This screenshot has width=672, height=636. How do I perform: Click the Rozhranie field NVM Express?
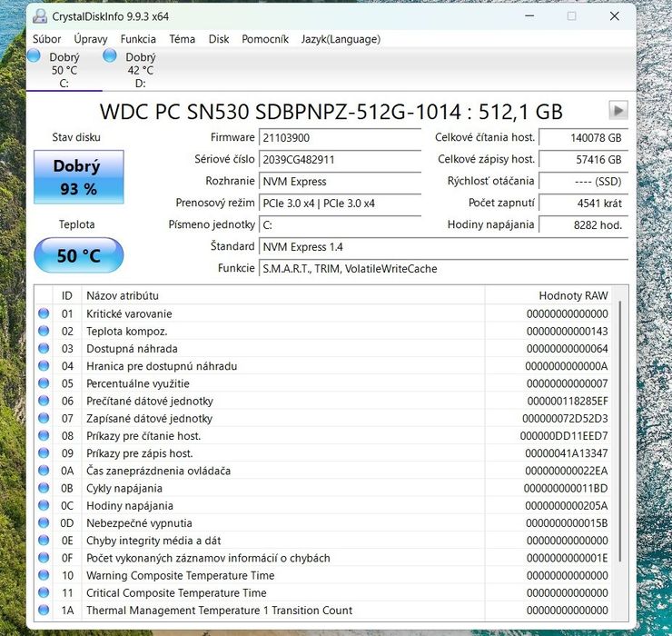(340, 182)
